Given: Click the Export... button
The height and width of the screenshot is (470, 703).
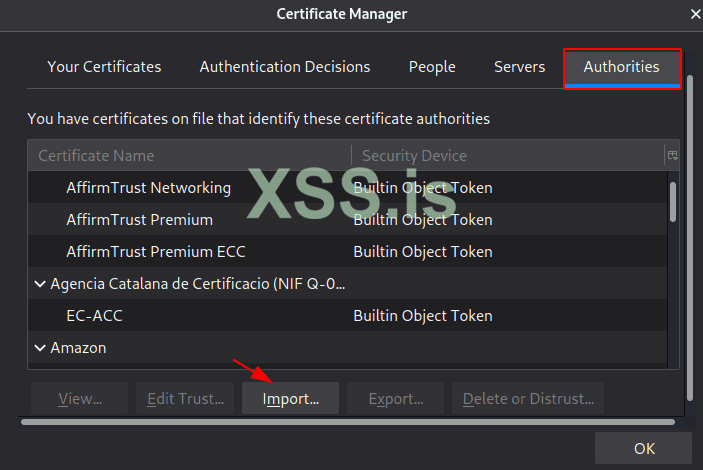Looking at the screenshot, I should [395, 398].
